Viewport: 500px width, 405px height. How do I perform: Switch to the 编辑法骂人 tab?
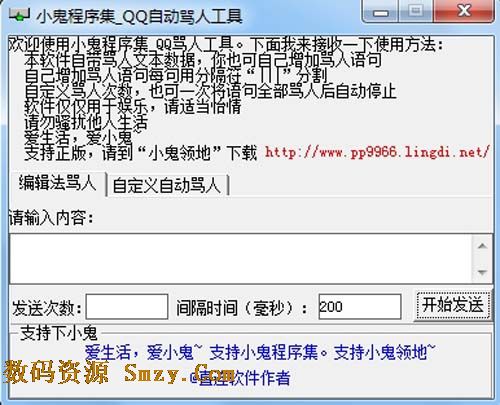tap(57, 183)
